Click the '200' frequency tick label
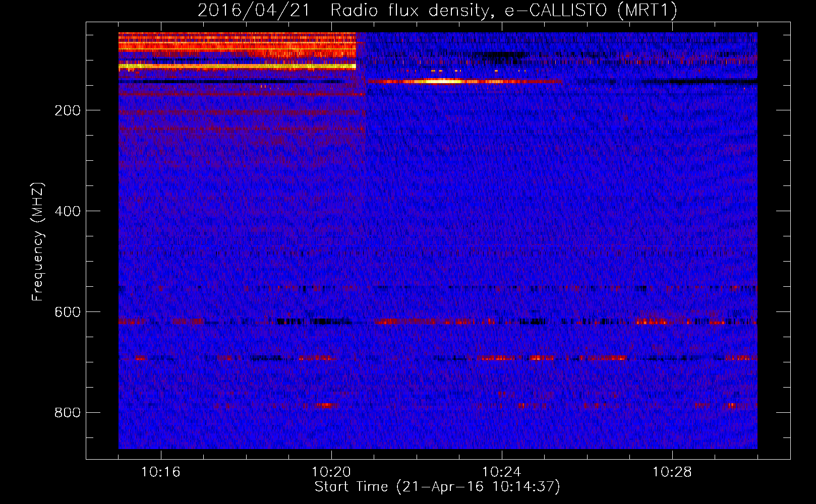The width and height of the screenshot is (816, 504). click(68, 110)
